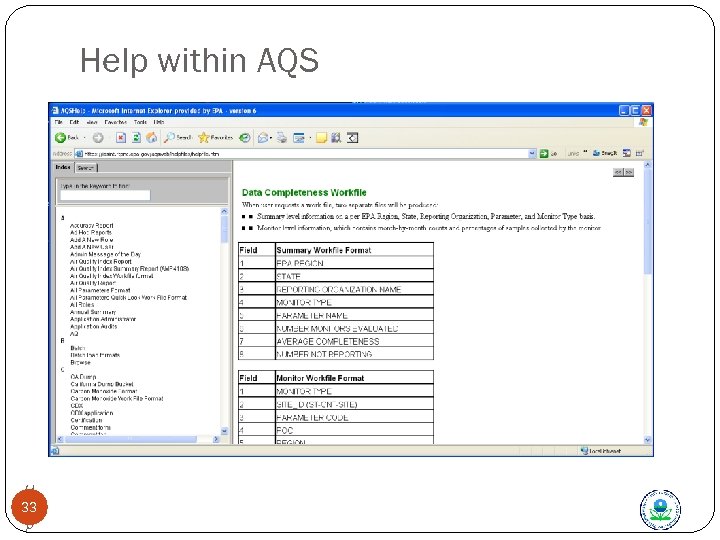Open the Back button history dropdown arrow

84,138
